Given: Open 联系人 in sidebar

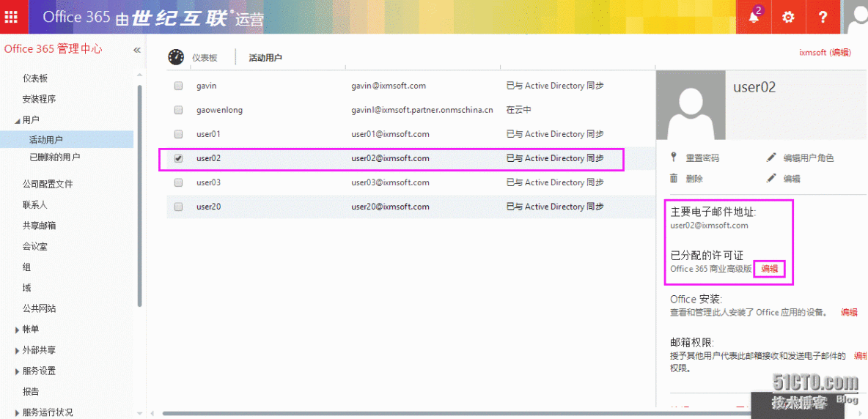Looking at the screenshot, I should coord(35,204).
